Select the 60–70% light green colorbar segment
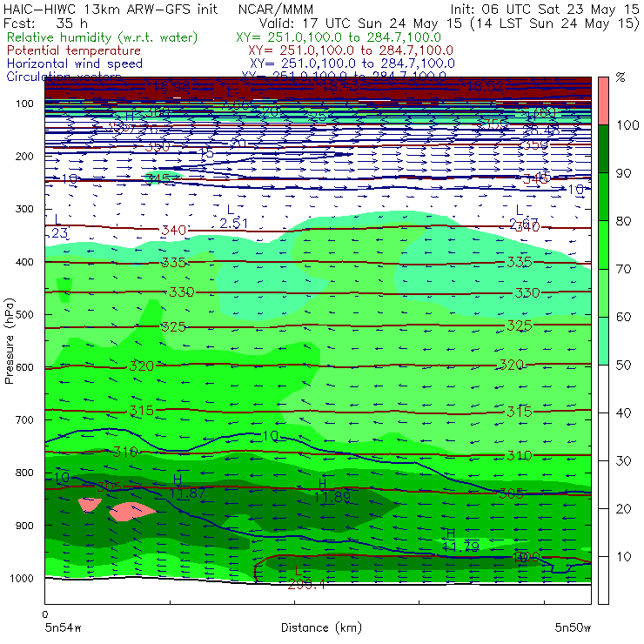Screen dimensions: 644x644 (603, 292)
